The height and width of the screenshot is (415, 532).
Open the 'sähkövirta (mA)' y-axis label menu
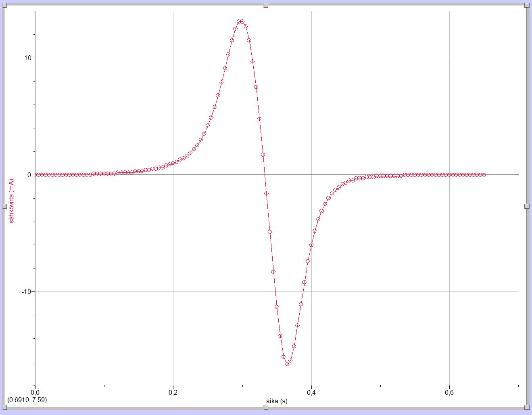[12, 201]
